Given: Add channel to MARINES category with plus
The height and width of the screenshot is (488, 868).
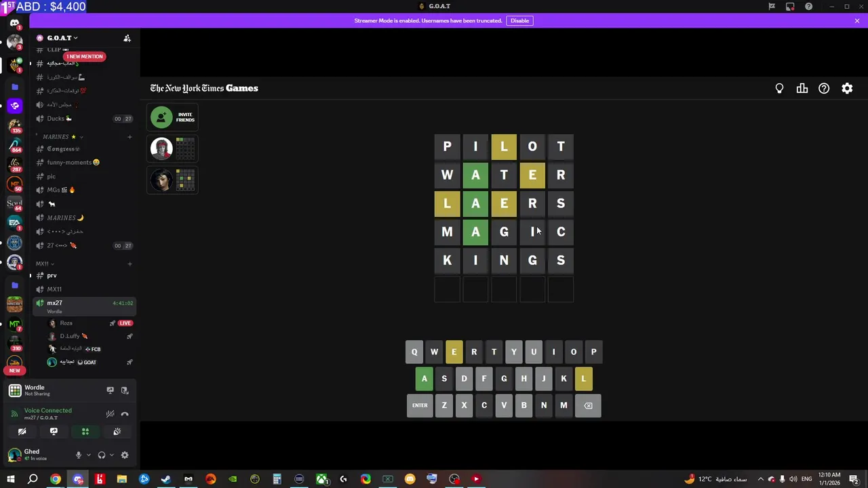Looking at the screenshot, I should (130, 137).
